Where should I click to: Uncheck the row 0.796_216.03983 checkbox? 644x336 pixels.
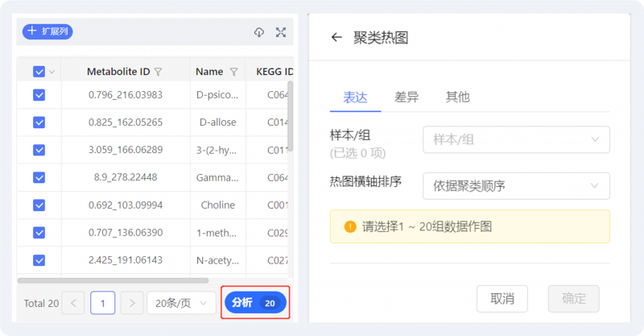(39, 95)
